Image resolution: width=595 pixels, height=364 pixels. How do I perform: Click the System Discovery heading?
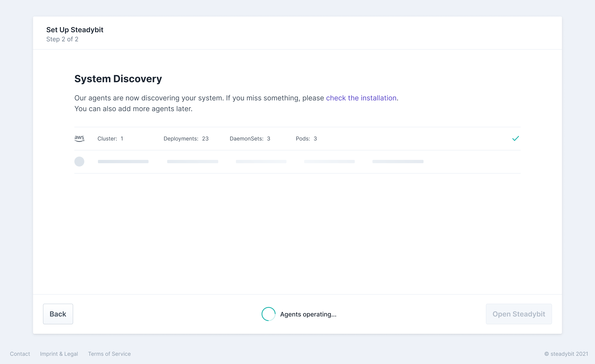[118, 79]
